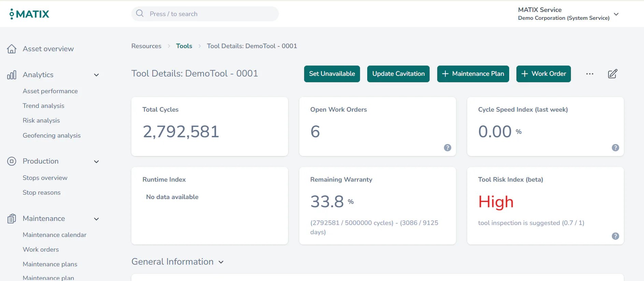Collapse the General Information section
Screen dimensions: 644x281
pyautogui.click(x=221, y=262)
